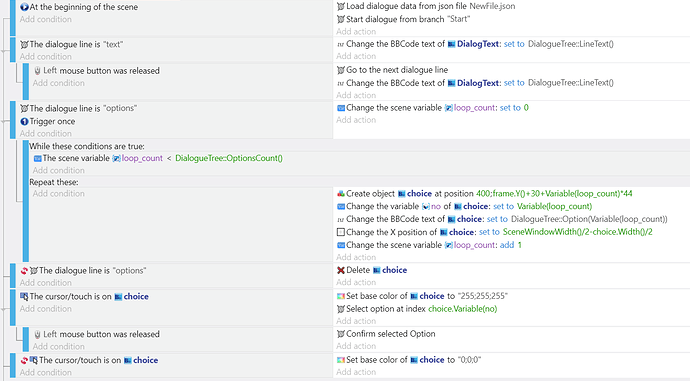Screen dimensions: 690x381
Task: Click the "Start" branch name parameter
Action: pyautogui.click(x=459, y=19)
